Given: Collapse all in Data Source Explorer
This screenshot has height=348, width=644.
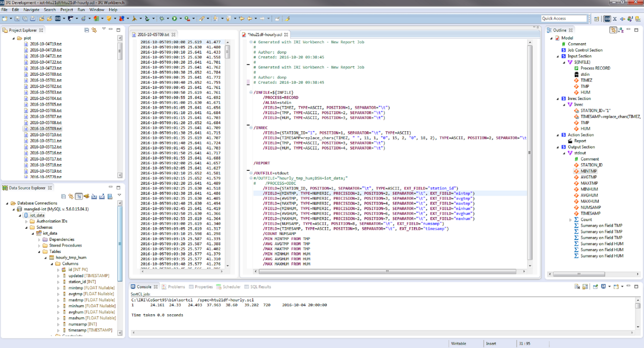Looking at the screenshot, I should [63, 197].
